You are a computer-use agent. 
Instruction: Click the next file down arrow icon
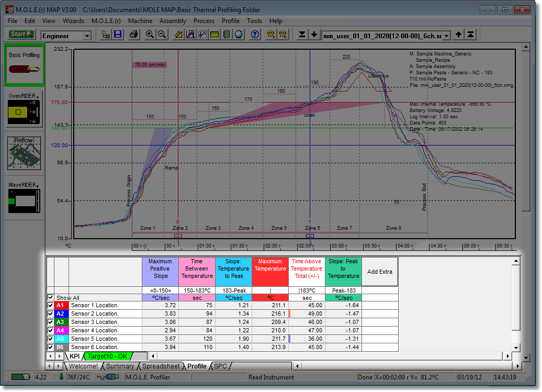click(x=314, y=35)
